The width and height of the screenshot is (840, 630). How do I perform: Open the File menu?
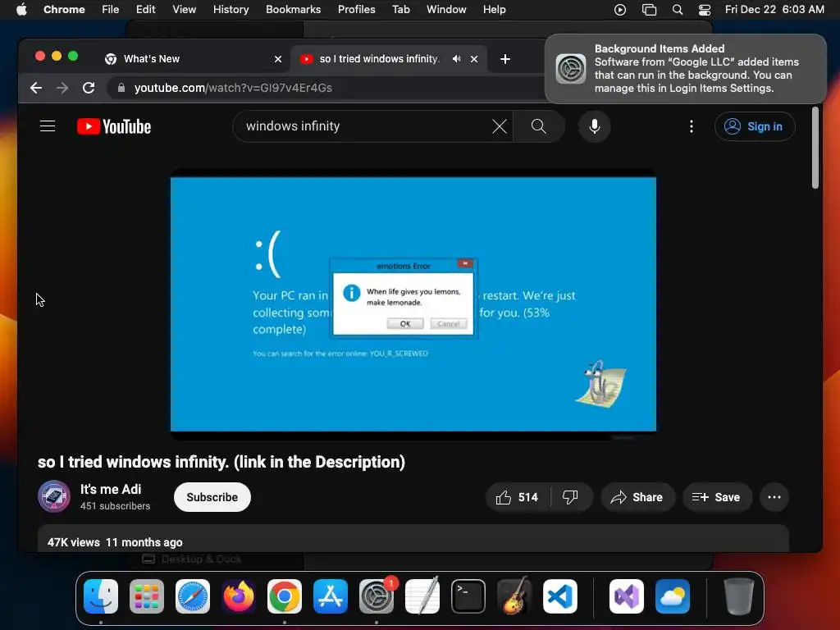pos(111,10)
